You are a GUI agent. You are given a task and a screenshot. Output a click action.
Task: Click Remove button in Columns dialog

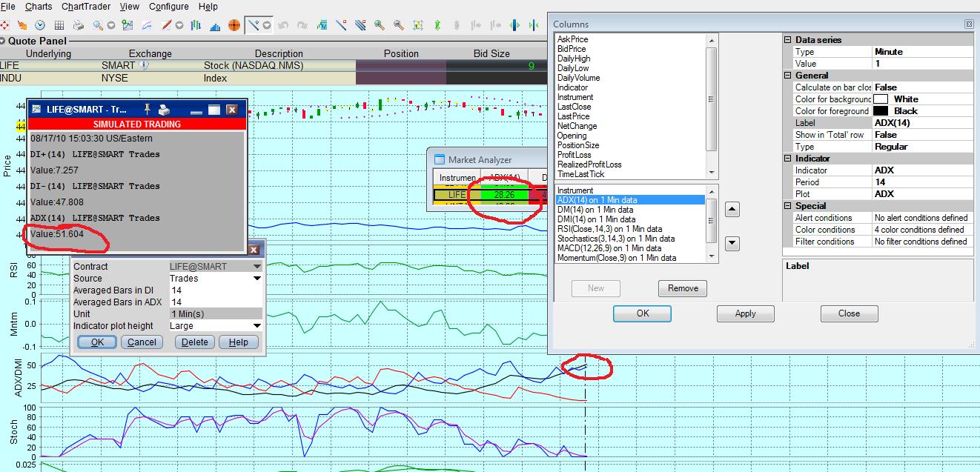pyautogui.click(x=683, y=288)
